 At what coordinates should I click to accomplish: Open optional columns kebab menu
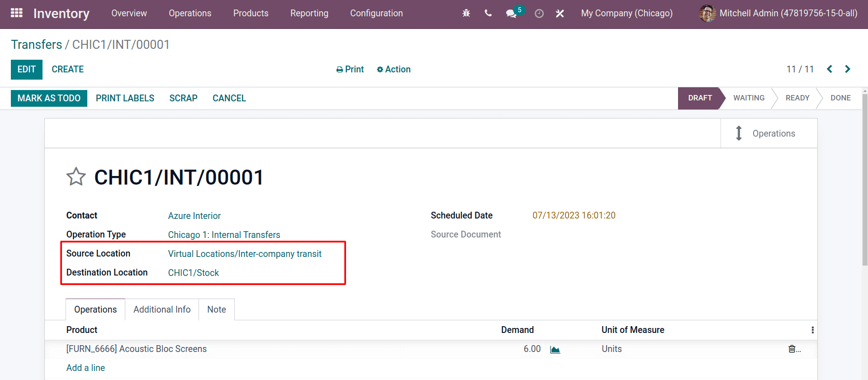coord(813,330)
